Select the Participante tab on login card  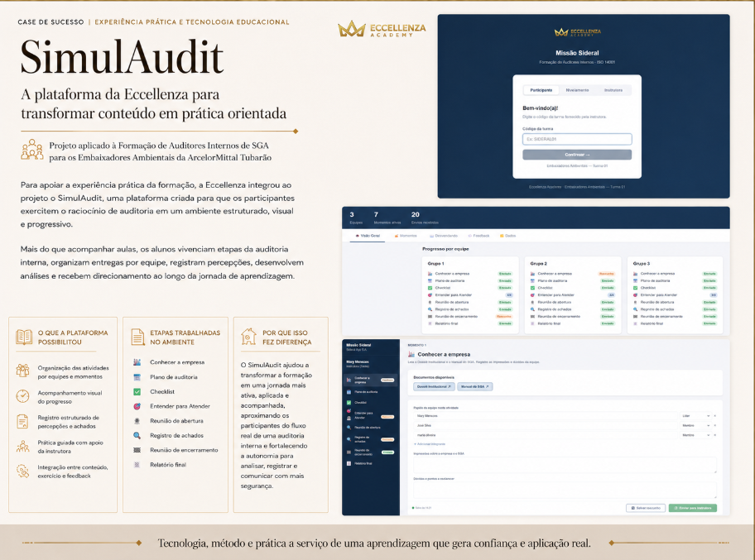pyautogui.click(x=541, y=90)
